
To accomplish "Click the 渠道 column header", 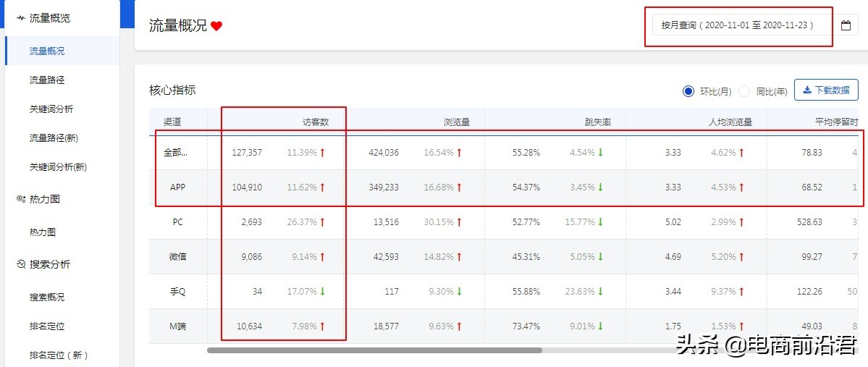I will 172,122.
